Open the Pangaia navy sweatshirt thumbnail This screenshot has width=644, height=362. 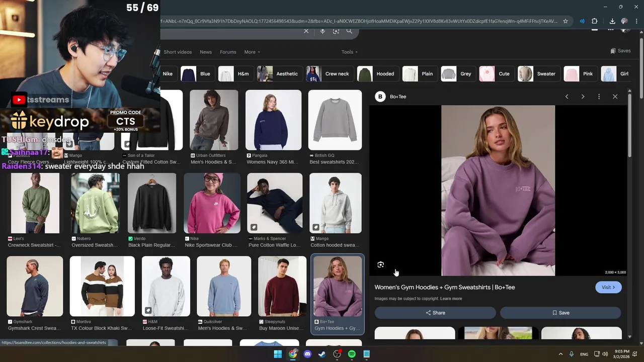(273, 120)
